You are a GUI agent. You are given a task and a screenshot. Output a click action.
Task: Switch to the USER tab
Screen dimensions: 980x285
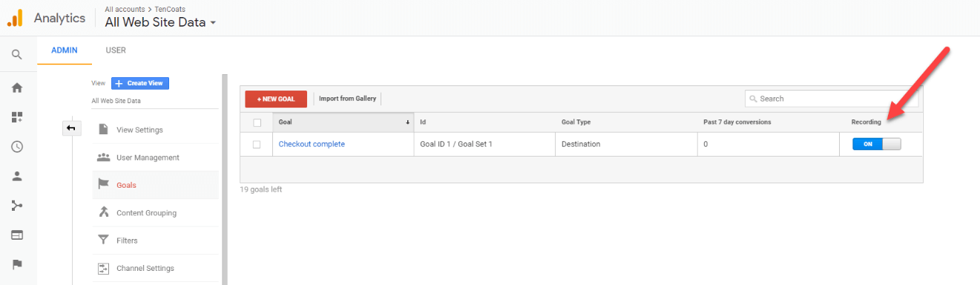tap(116, 50)
